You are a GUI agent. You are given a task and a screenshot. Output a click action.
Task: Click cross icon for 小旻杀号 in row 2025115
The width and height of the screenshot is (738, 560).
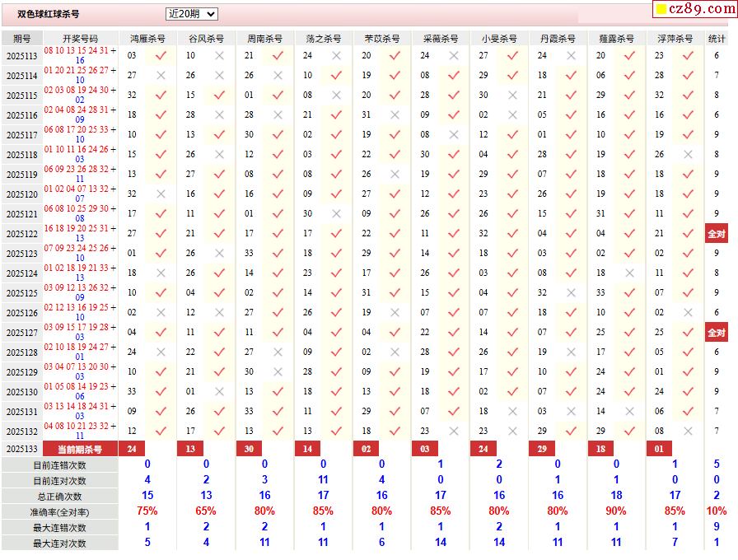pyautogui.click(x=512, y=95)
